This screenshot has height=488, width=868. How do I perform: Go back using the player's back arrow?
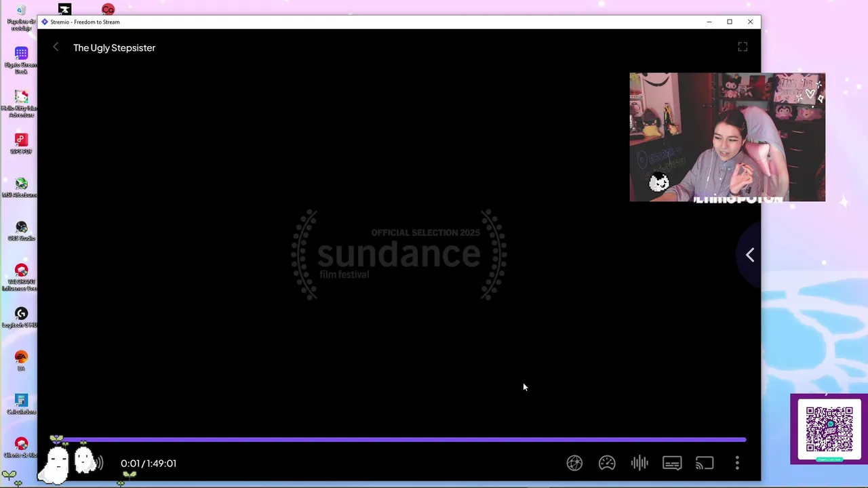(56, 47)
